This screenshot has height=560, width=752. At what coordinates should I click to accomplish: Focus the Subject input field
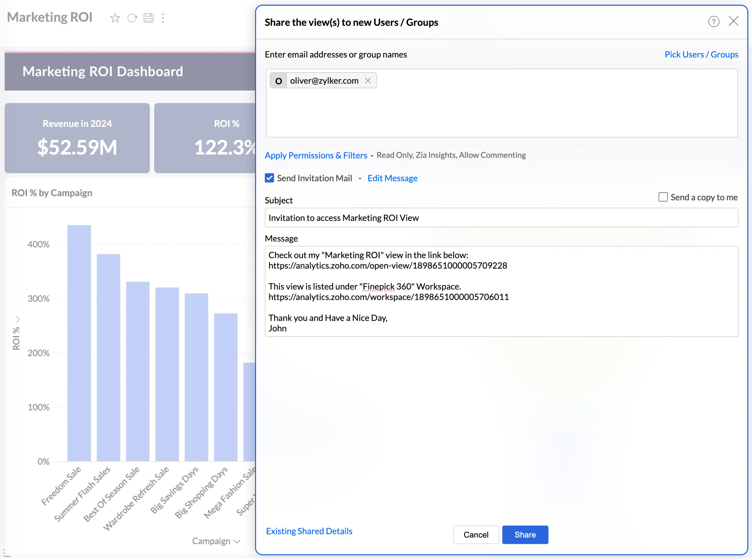501,218
